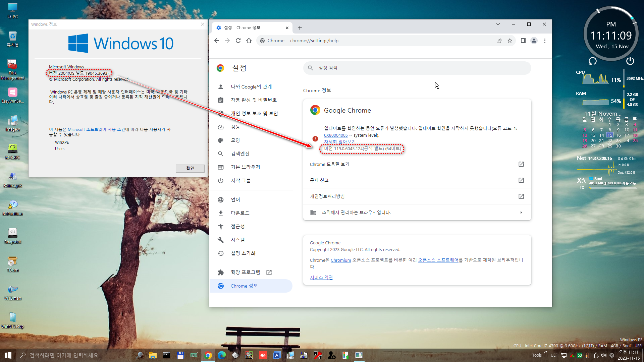Open 모양 settings section

pos(251,140)
